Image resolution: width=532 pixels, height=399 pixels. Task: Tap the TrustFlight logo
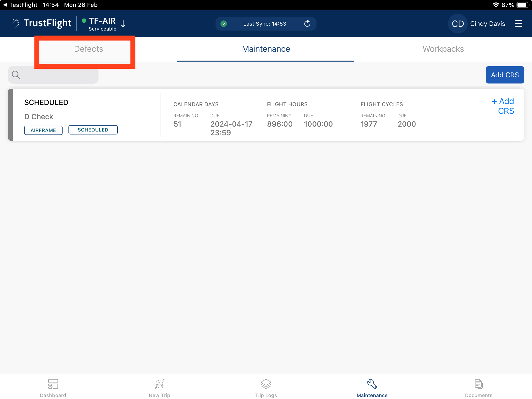pos(41,23)
